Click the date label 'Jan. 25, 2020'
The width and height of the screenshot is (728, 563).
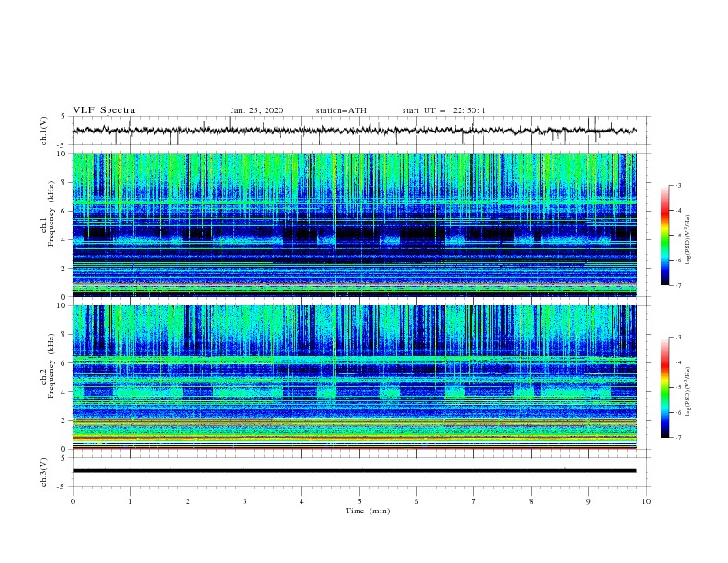(x=256, y=110)
